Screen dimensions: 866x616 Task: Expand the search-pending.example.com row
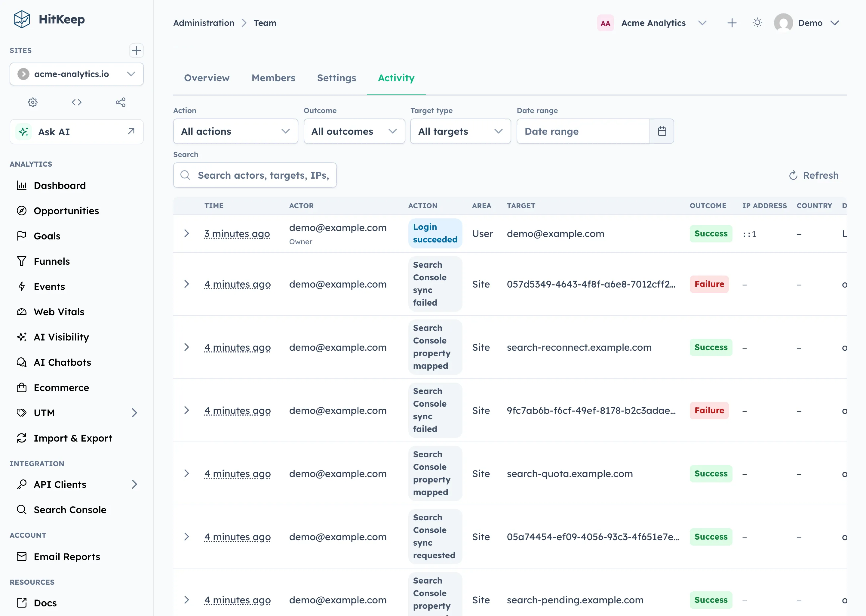click(x=186, y=600)
